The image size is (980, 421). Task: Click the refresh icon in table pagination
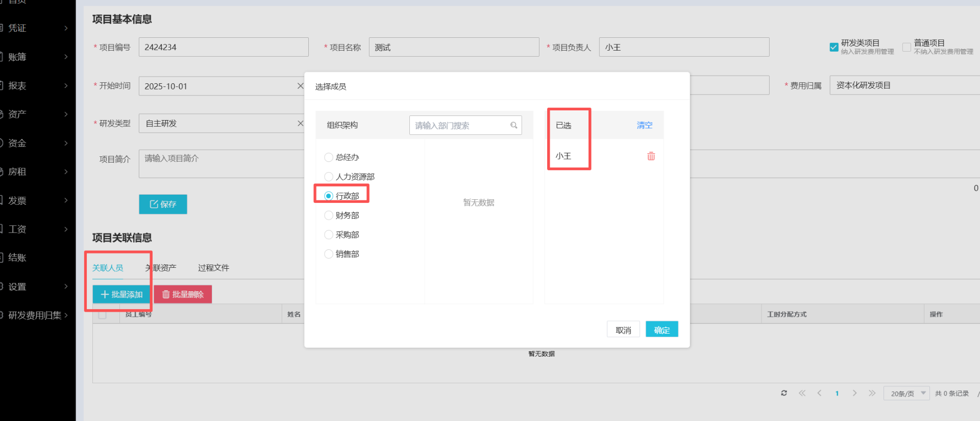coord(783,393)
